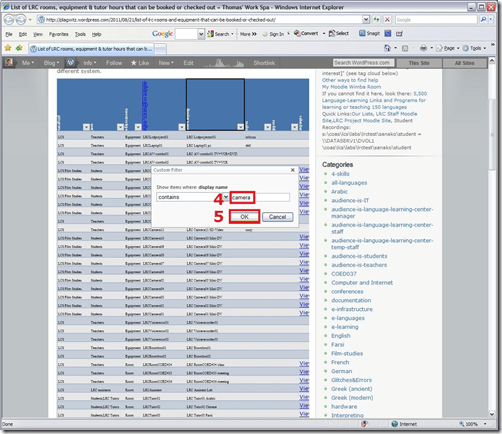Click the Favorites star icon
The width and height of the screenshot is (502, 434).
tap(8, 48)
